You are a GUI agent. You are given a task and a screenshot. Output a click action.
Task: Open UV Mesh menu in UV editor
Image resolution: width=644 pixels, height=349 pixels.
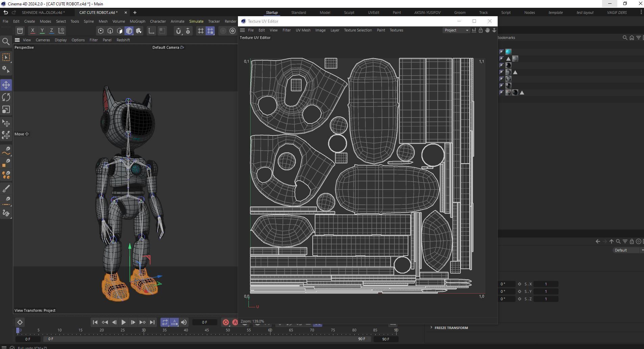pos(303,30)
